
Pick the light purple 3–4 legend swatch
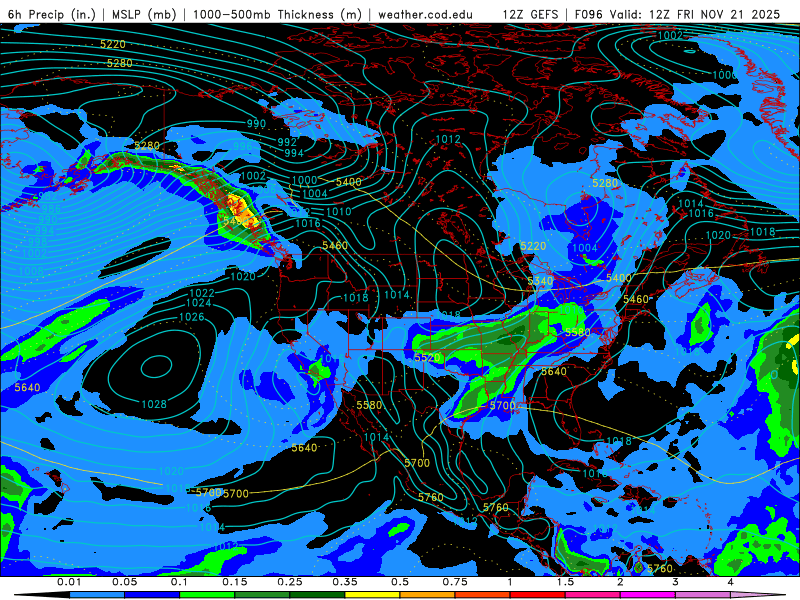[x=703, y=595]
